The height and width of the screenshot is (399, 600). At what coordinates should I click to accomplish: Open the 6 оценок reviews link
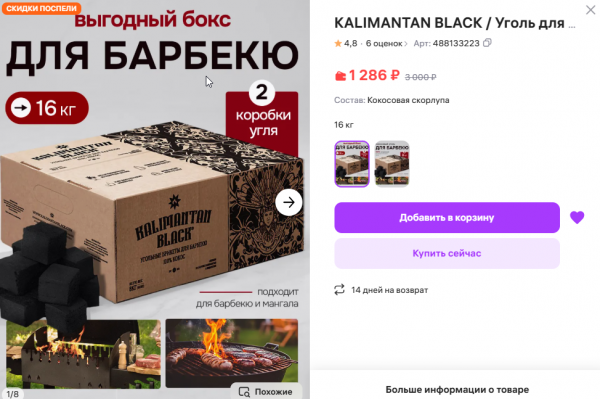tap(386, 44)
